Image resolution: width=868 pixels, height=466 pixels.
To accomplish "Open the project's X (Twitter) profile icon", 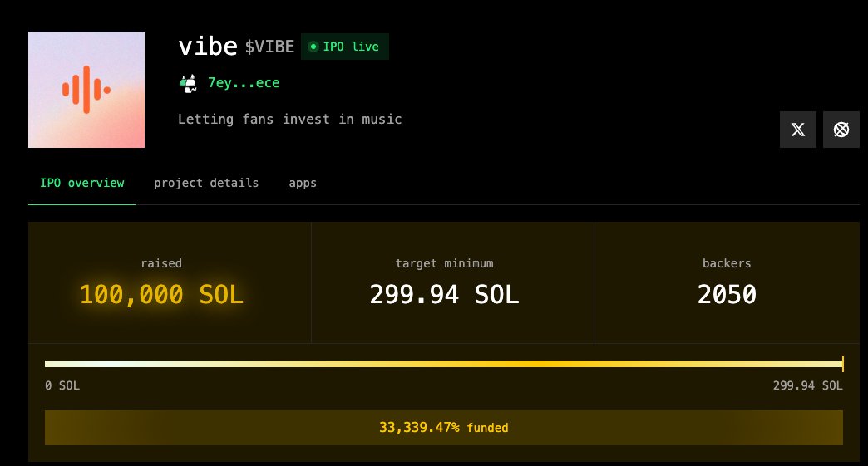I will pyautogui.click(x=798, y=130).
